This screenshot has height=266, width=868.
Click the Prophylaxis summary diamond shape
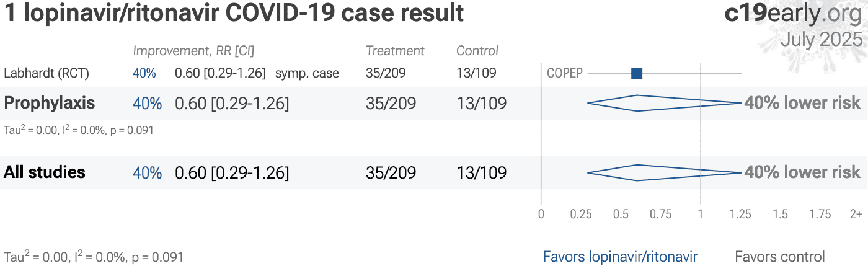(665, 103)
